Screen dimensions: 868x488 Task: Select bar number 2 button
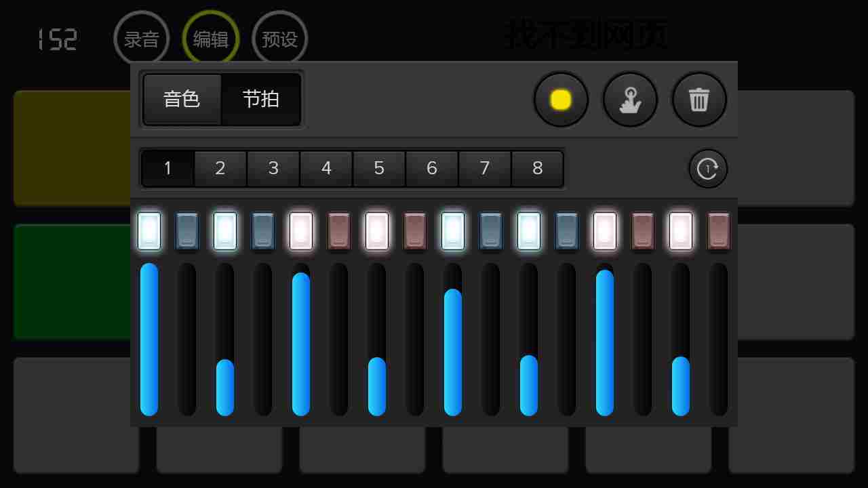point(220,168)
